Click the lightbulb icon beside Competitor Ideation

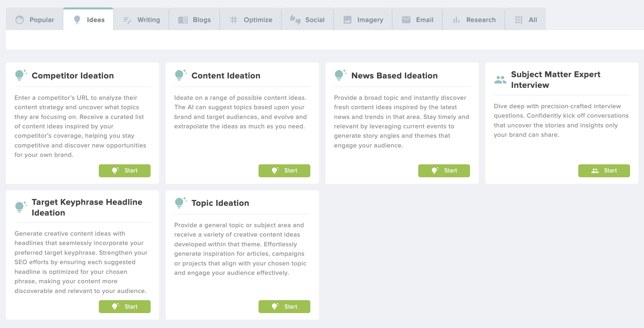click(x=20, y=75)
